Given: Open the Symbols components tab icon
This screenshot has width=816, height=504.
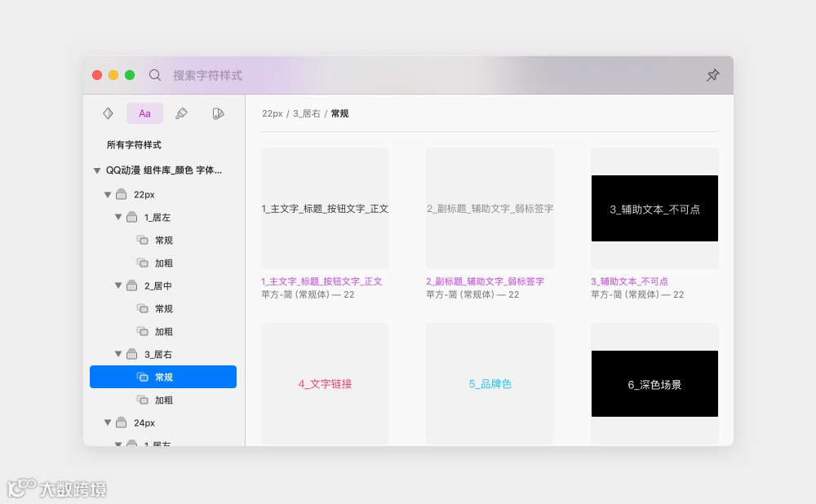Looking at the screenshot, I should coord(108,113).
